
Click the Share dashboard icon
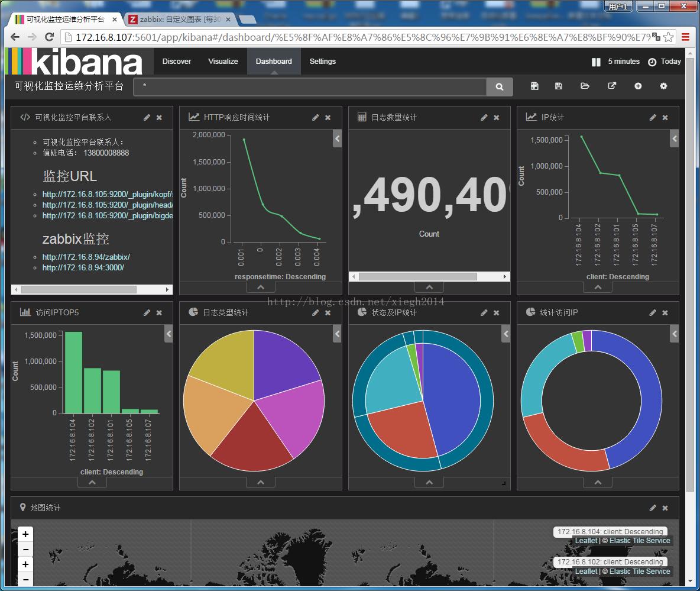point(611,86)
